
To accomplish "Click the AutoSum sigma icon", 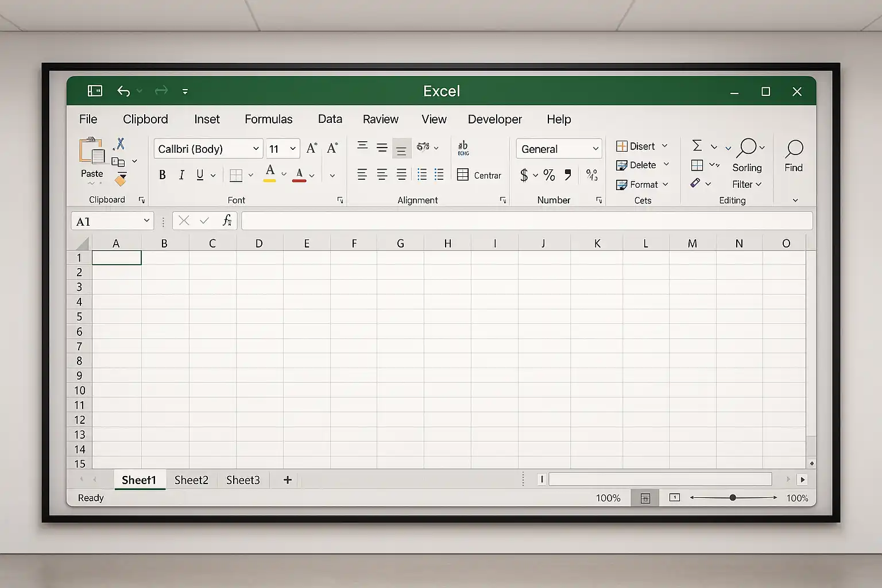I will point(697,146).
